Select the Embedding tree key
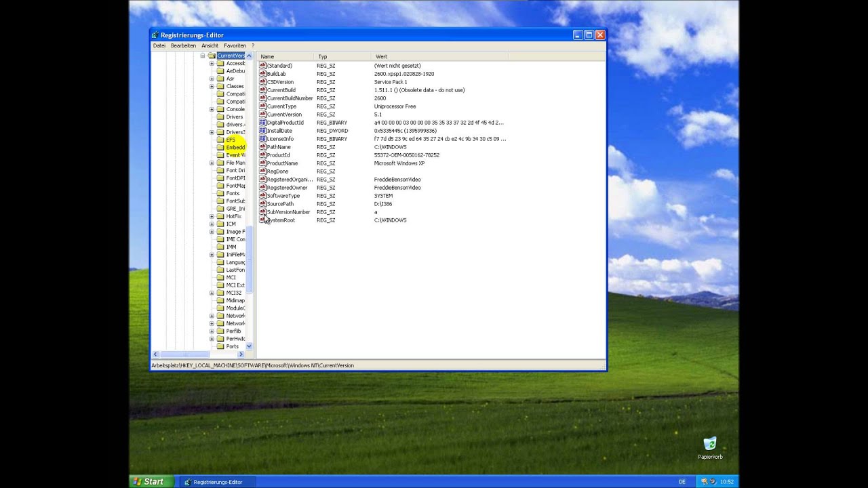Screen dimensions: 868x488 point(235,147)
